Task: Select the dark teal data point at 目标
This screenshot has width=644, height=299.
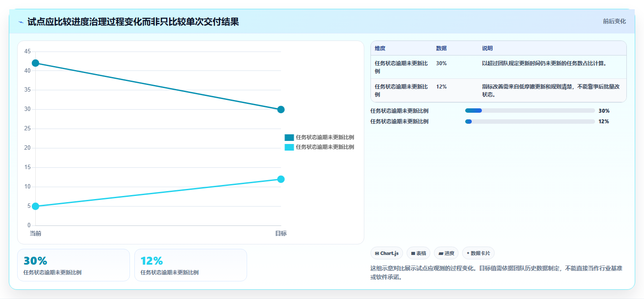Action: point(281,110)
